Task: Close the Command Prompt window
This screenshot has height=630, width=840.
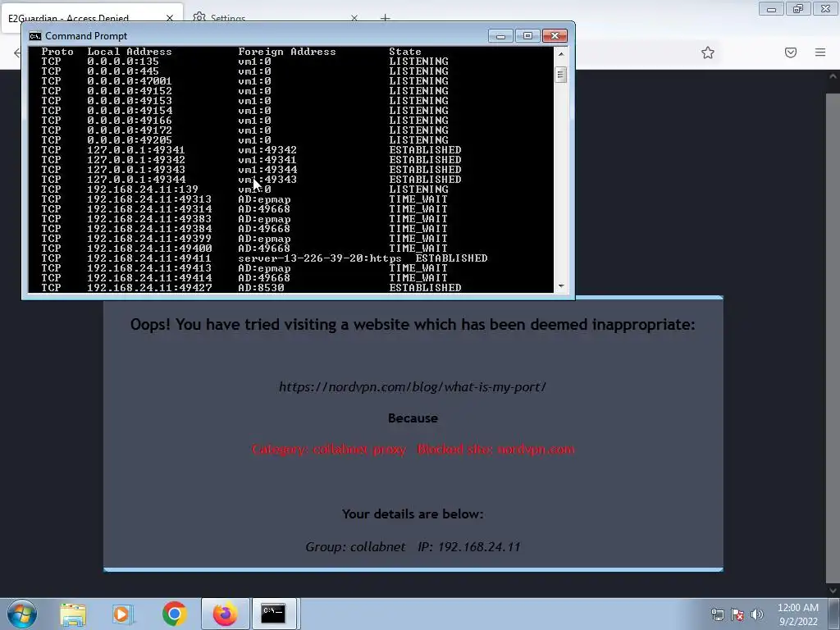Action: click(555, 36)
